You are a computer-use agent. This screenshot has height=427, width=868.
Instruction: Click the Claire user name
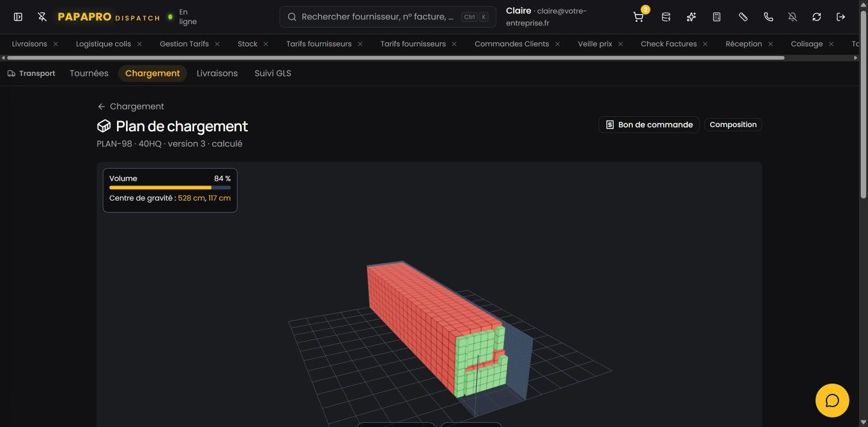tap(518, 11)
